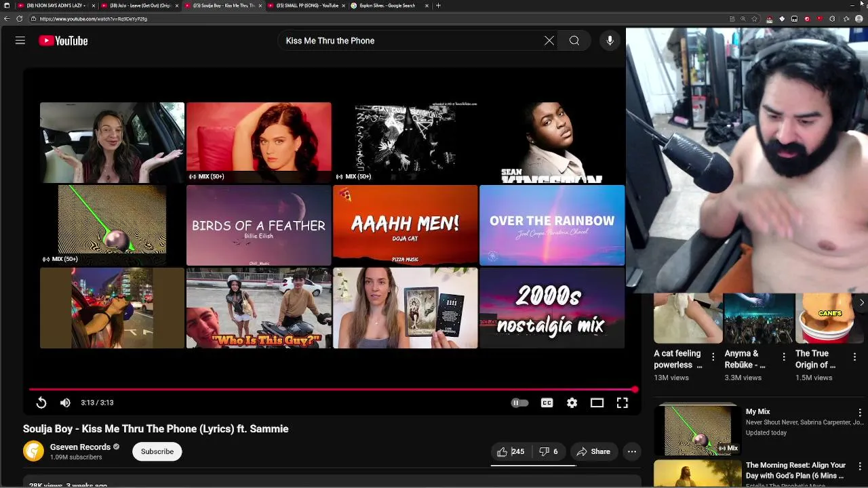The width and height of the screenshot is (868, 488).
Task: Dislike the video
Action: 549,451
